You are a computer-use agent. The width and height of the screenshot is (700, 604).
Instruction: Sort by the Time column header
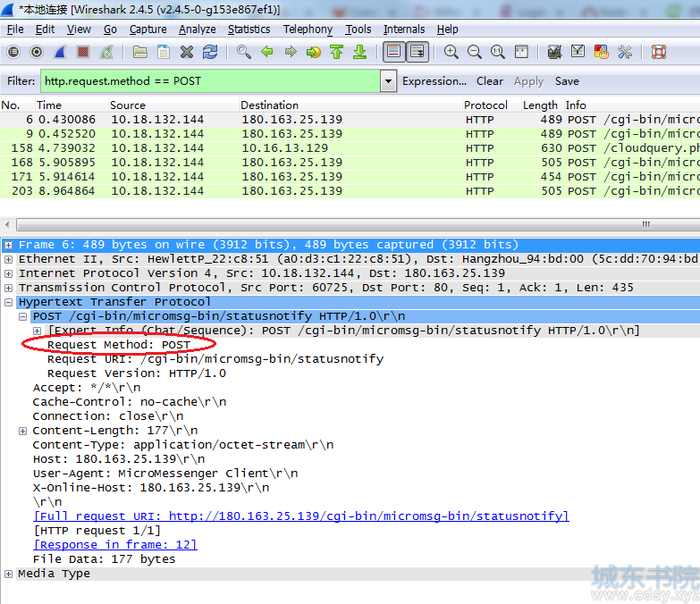pos(72,105)
